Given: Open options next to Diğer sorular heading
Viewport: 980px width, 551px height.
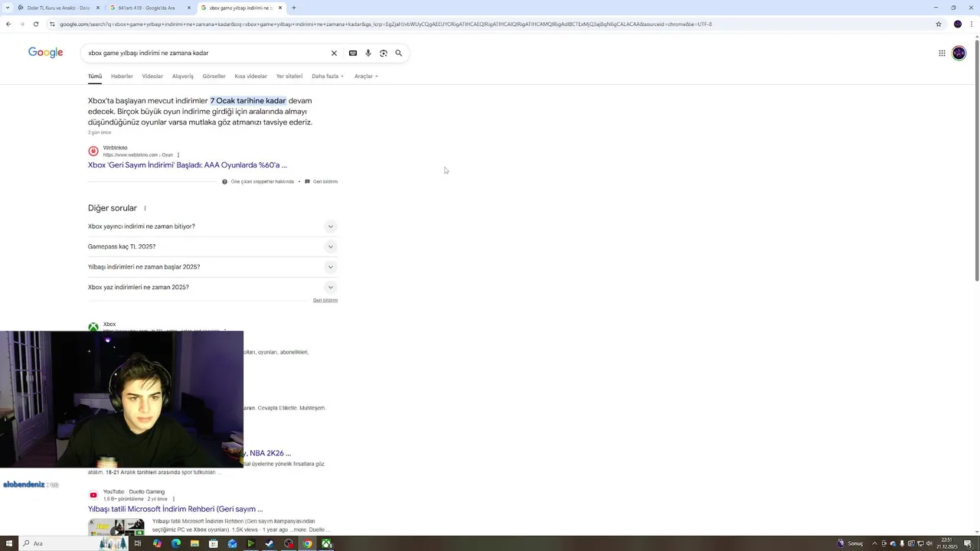Looking at the screenshot, I should tap(145, 208).
